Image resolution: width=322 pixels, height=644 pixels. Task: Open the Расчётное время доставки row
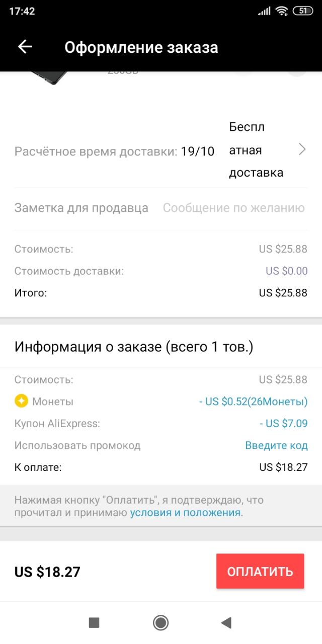point(161,150)
